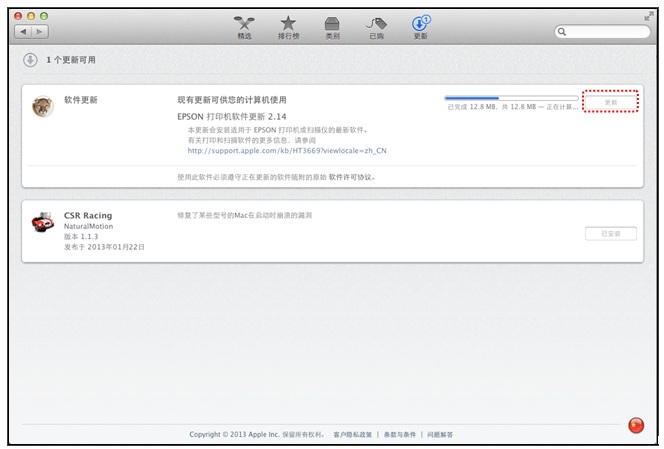Viewport: 664px width, 449px height.
Task: Click the 1 个更新可用 header text
Action: coord(71,60)
